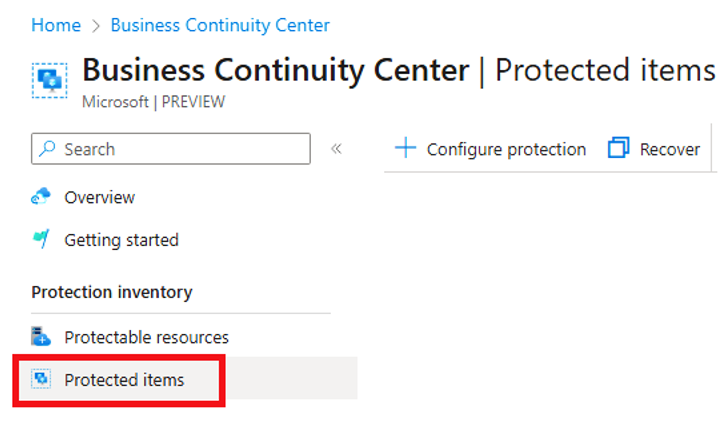Image resolution: width=722 pixels, height=438 pixels.
Task: Focus the Search input field
Action: [171, 149]
